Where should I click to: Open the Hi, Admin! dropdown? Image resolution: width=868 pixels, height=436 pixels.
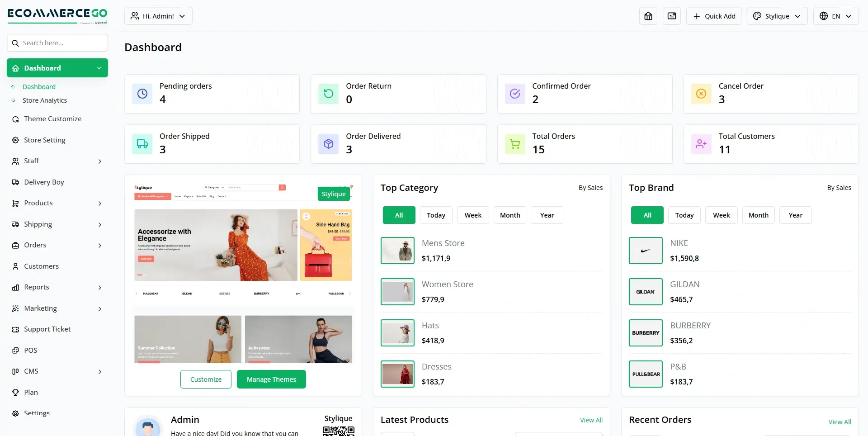click(158, 16)
